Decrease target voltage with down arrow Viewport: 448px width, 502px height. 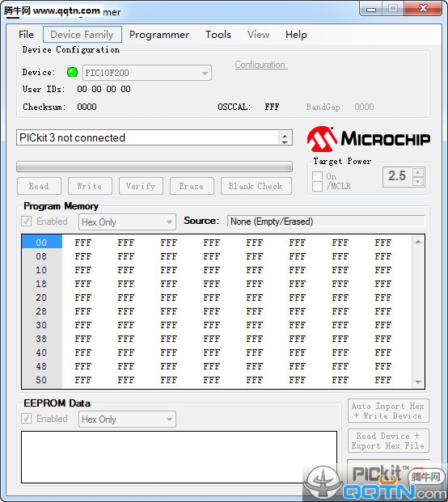click(x=417, y=182)
